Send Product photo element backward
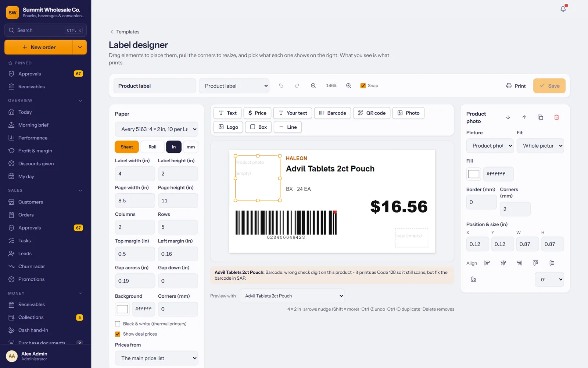Viewport: 588px width, 368px height. pos(508,117)
